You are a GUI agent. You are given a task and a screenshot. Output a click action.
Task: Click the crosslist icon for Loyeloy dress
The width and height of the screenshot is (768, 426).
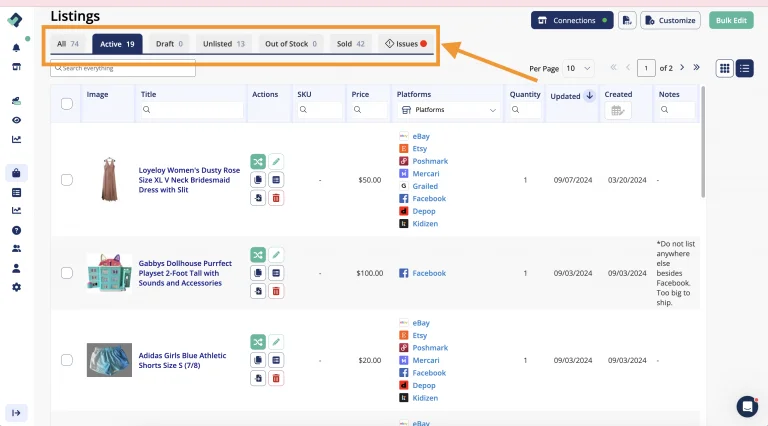click(x=258, y=162)
